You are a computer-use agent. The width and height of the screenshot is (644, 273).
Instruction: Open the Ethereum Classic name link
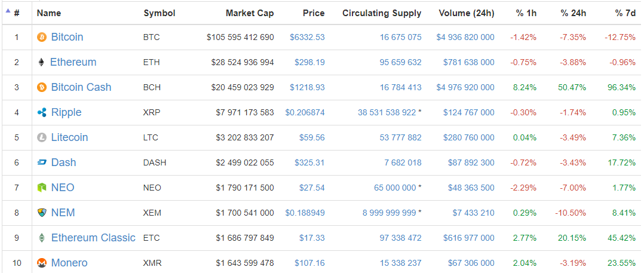(x=93, y=238)
